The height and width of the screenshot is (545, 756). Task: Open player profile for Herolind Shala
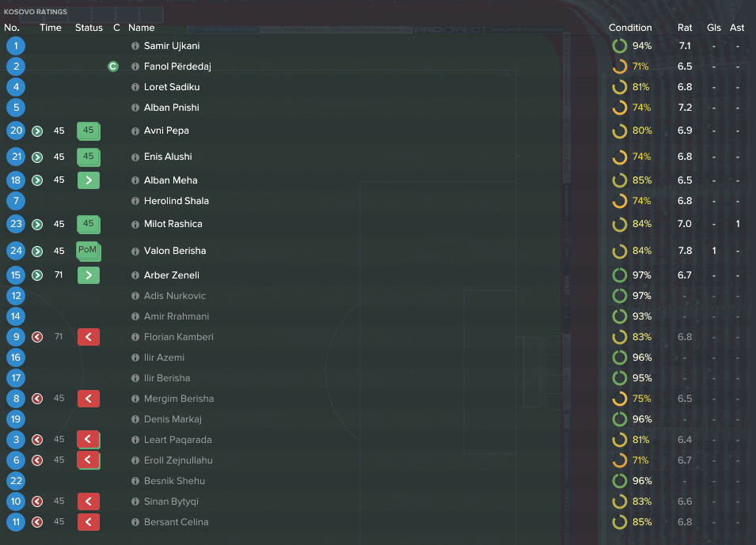point(177,201)
